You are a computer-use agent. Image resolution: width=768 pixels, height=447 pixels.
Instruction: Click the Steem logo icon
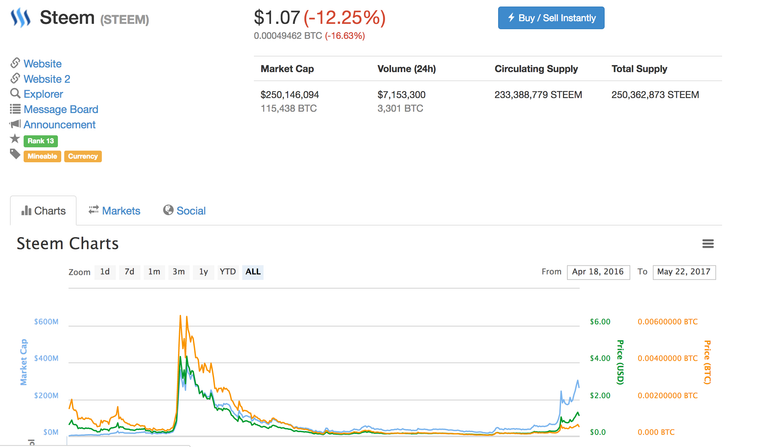[x=21, y=18]
